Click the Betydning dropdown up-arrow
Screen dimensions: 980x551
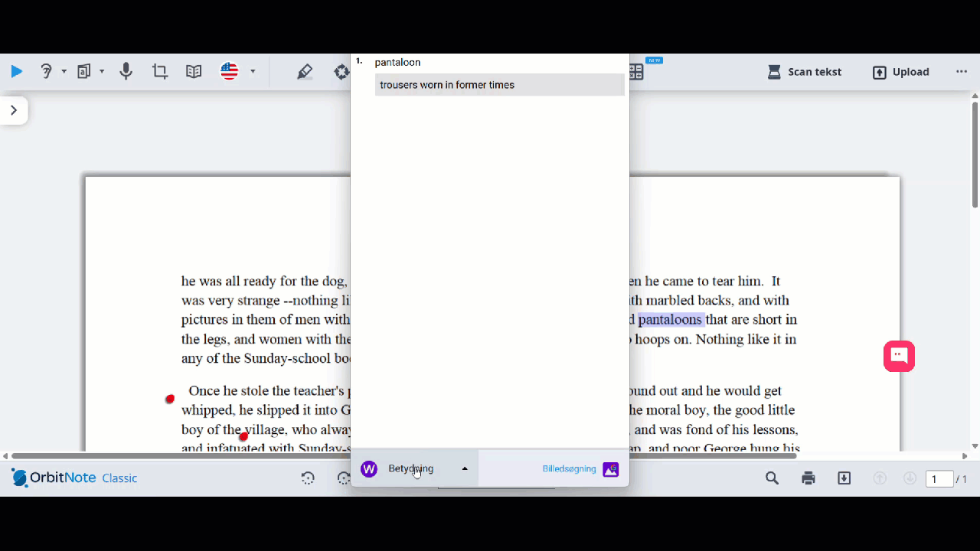click(465, 469)
